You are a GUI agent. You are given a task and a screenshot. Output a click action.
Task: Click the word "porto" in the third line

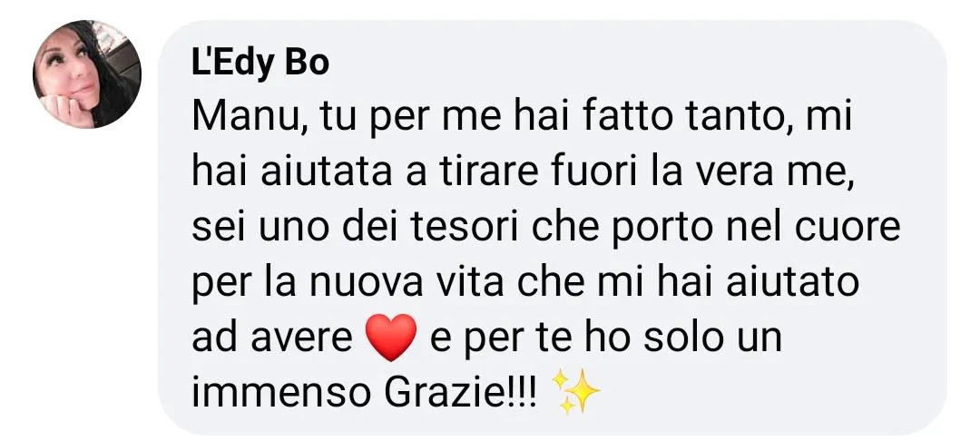pyautogui.click(x=661, y=230)
